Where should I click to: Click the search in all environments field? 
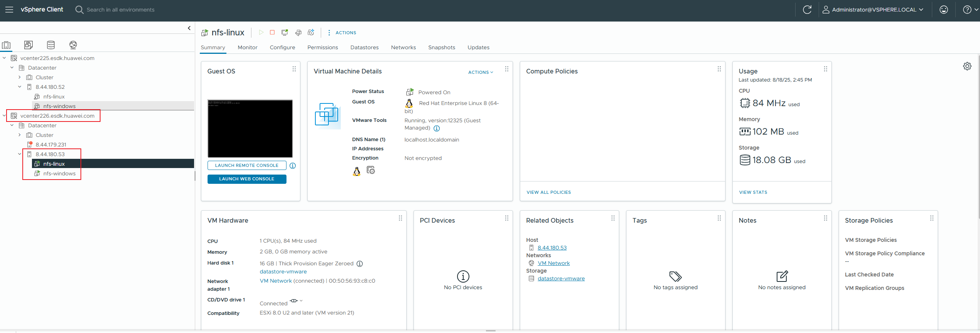pos(121,10)
